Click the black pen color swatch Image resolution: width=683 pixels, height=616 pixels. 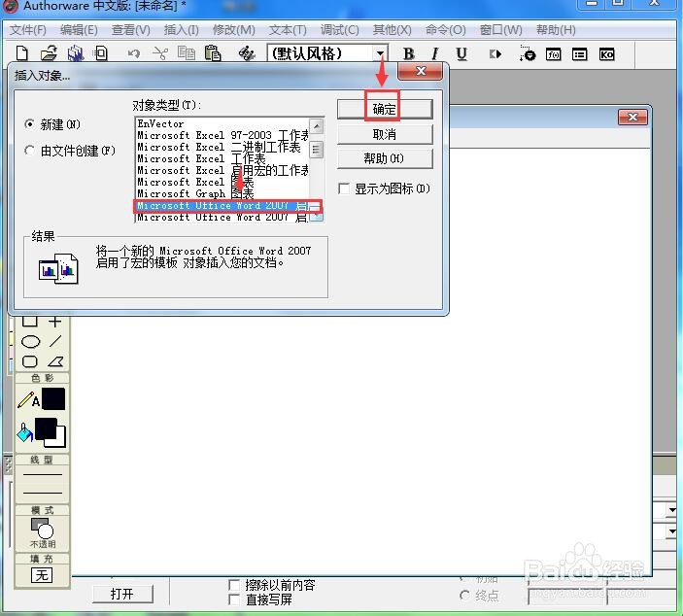pos(53,398)
